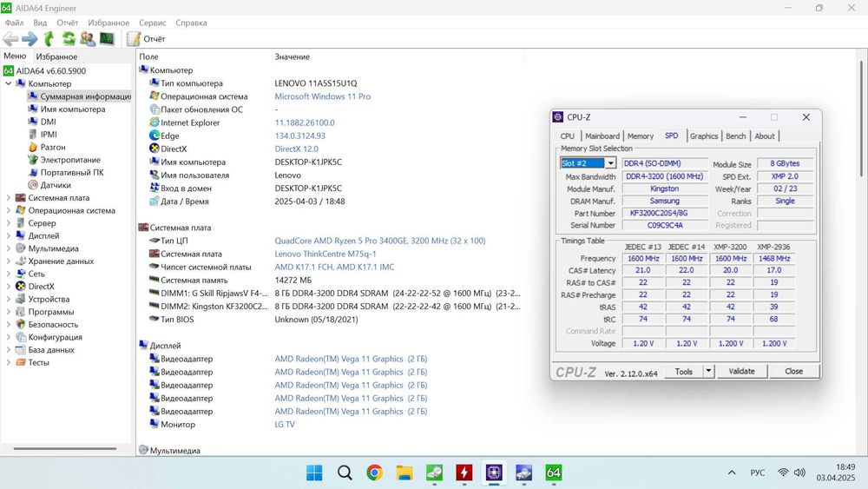
Task: Open the Tools dropdown arrow in CPU-Z
Action: click(x=708, y=371)
